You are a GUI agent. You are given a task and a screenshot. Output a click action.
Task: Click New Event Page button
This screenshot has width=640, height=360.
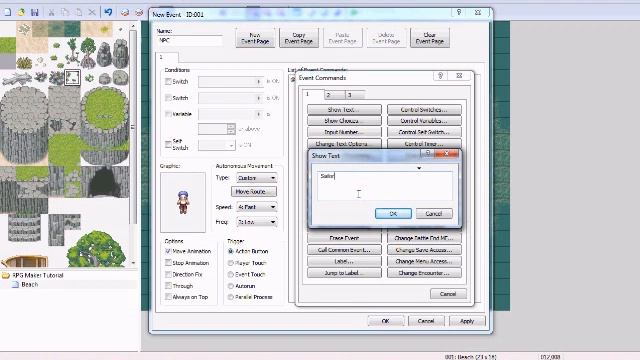pyautogui.click(x=255, y=38)
